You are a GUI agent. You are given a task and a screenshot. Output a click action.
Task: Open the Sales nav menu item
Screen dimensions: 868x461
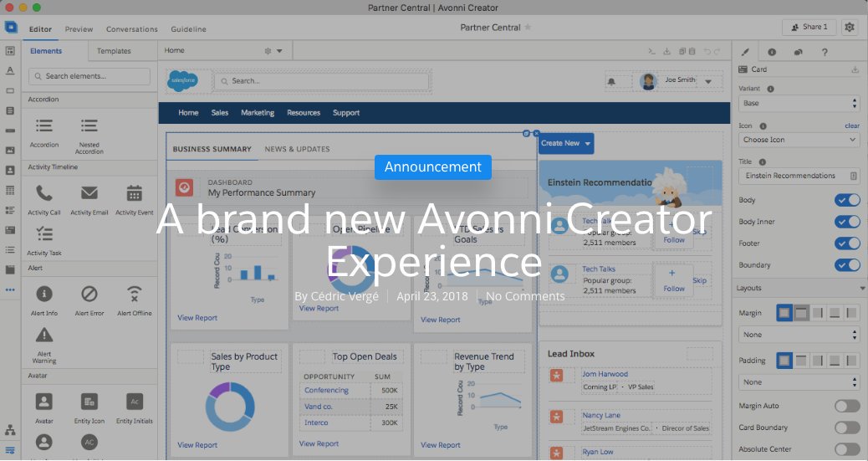click(x=220, y=113)
